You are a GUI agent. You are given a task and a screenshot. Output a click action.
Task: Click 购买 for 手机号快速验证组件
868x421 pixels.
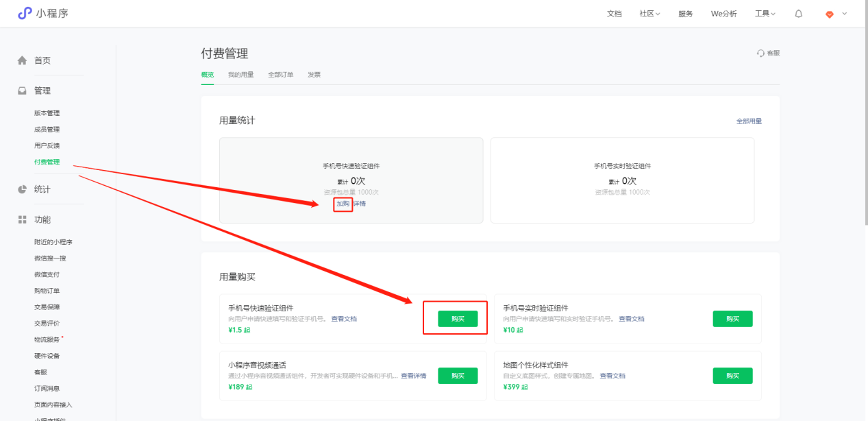tap(458, 319)
